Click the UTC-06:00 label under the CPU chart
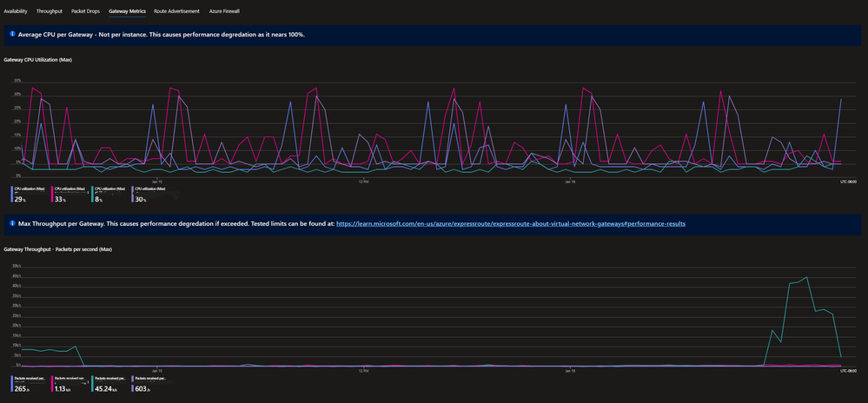The width and height of the screenshot is (868, 403). point(849,181)
